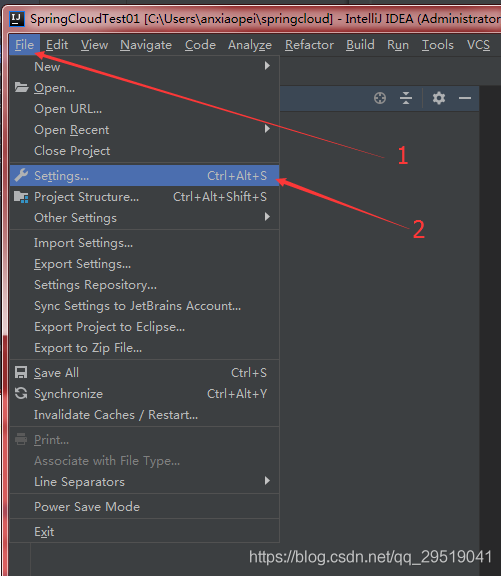Click the Project Structure folder icon
This screenshot has width=501, height=576.
[x=21, y=197]
